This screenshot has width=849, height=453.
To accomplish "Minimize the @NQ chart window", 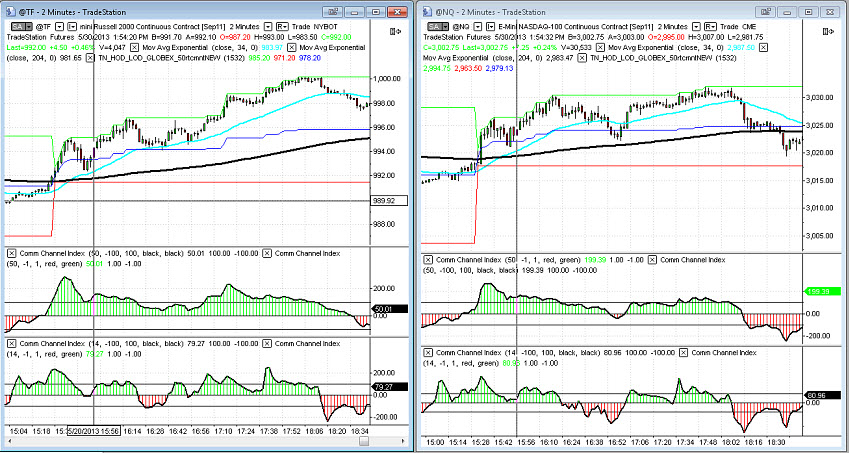I will (x=787, y=12).
